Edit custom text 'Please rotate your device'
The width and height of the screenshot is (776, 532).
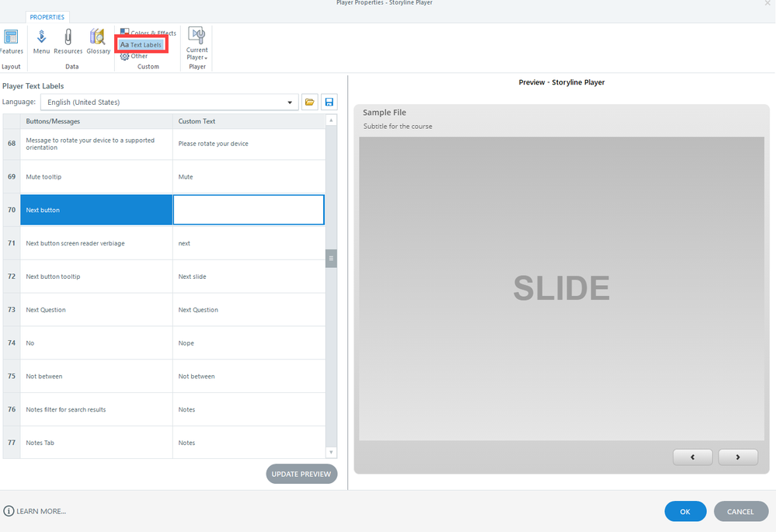(249, 144)
